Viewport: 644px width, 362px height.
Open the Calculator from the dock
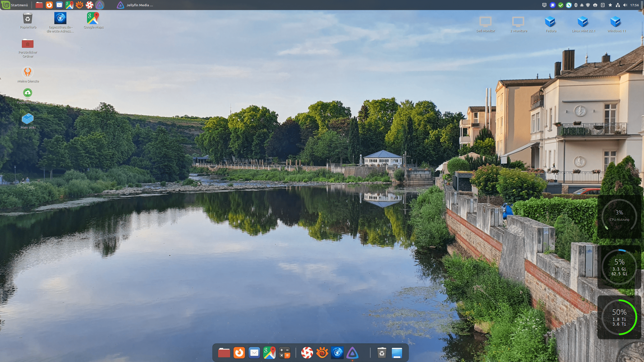[x=285, y=353]
